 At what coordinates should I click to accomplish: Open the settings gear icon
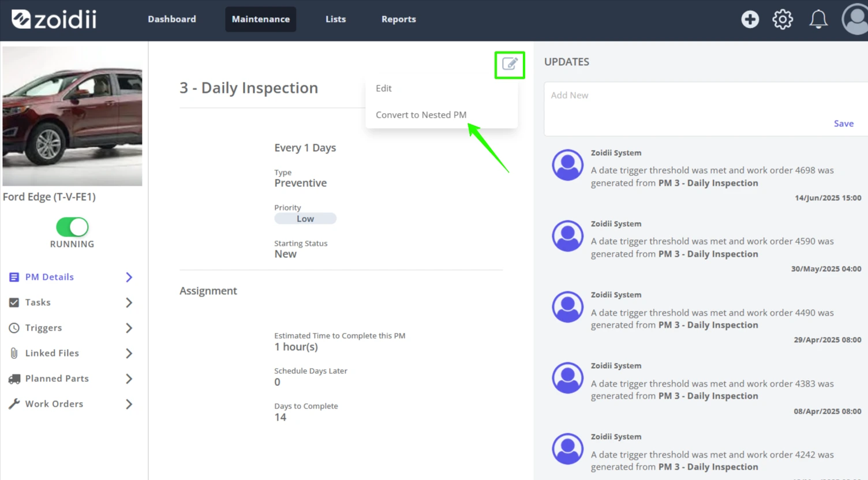[x=783, y=19]
